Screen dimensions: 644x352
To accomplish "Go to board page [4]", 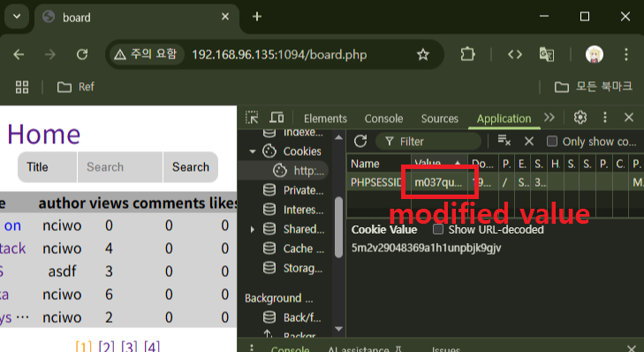I will pyautogui.click(x=152, y=346).
